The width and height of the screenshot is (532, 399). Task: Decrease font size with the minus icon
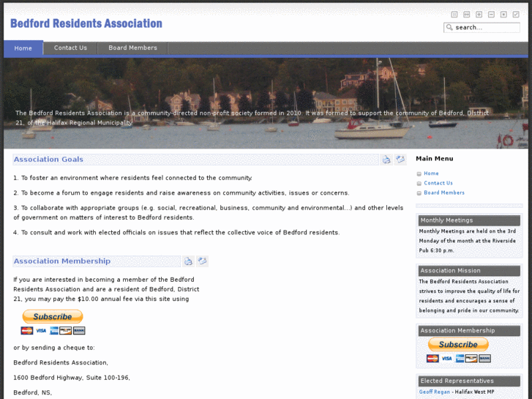pos(491,14)
